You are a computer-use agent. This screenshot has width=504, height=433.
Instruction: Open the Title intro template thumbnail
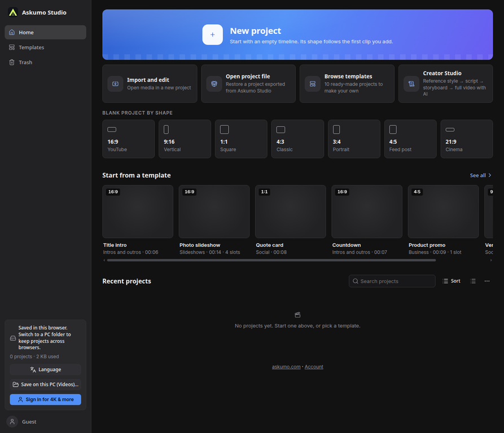pos(138,211)
